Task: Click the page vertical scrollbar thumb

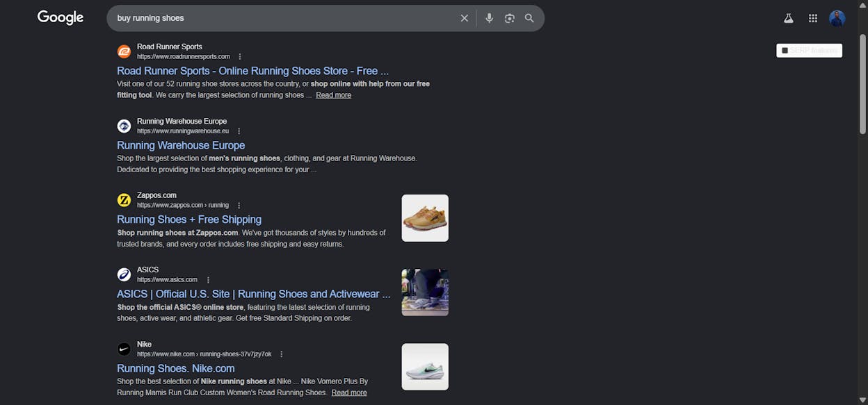Action: pos(863,83)
